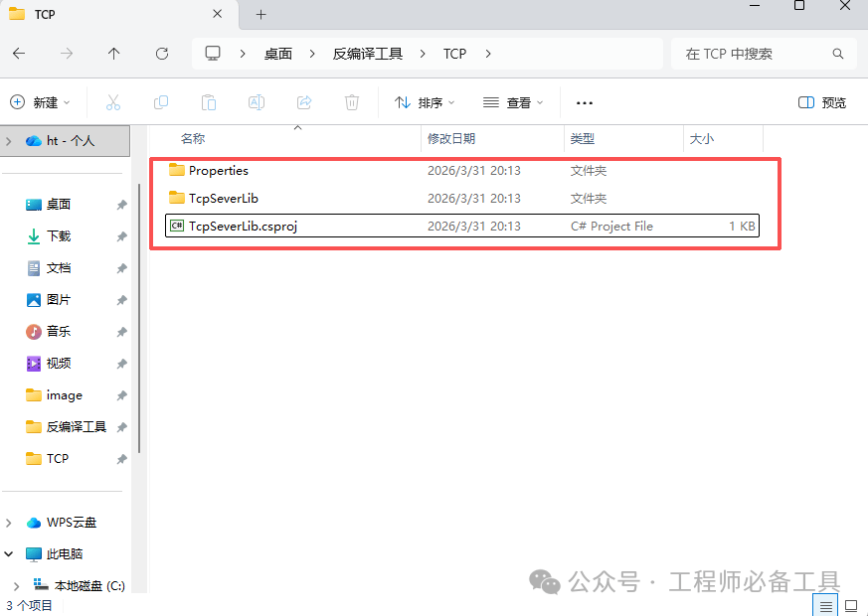The height and width of the screenshot is (616, 868).
Task: Click the Cut scissors icon in toolbar
Action: pos(112,102)
